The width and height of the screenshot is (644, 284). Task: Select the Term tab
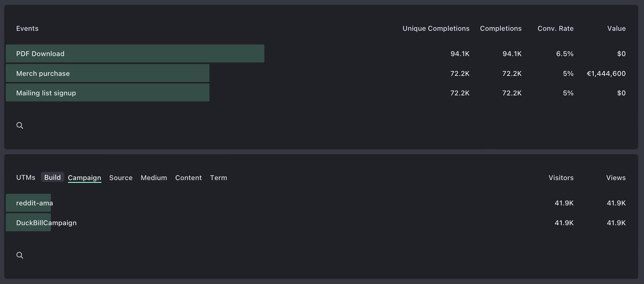218,178
